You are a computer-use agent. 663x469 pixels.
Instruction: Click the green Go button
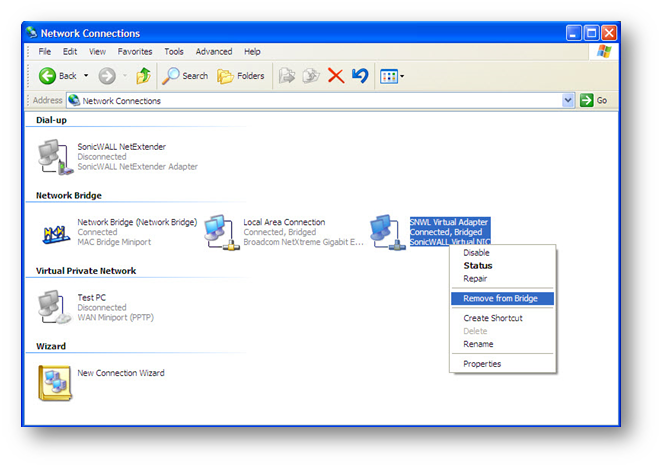[594, 101]
